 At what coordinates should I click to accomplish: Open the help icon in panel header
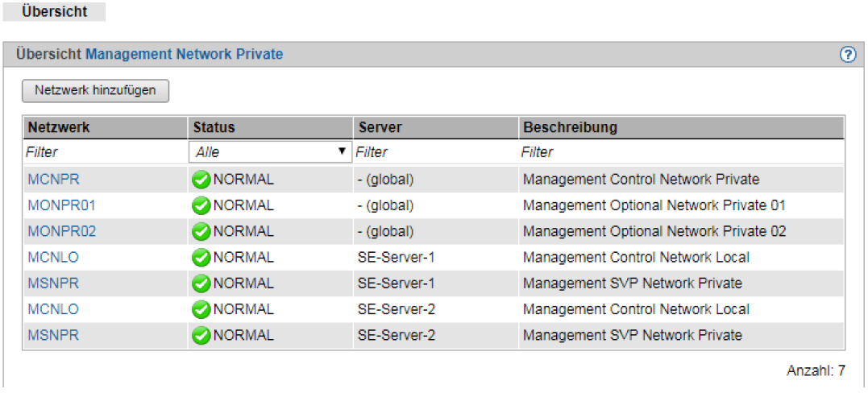[848, 55]
